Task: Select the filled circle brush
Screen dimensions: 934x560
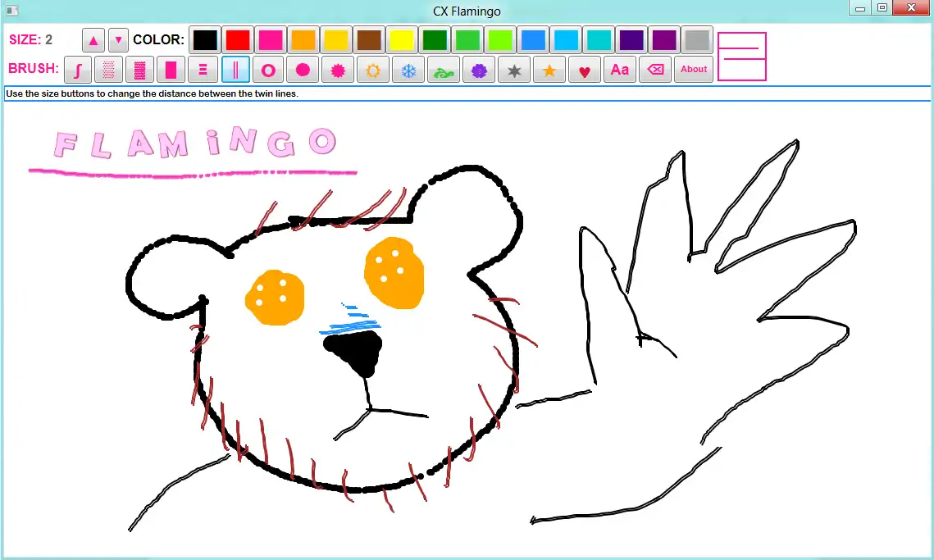Action: tap(303, 70)
